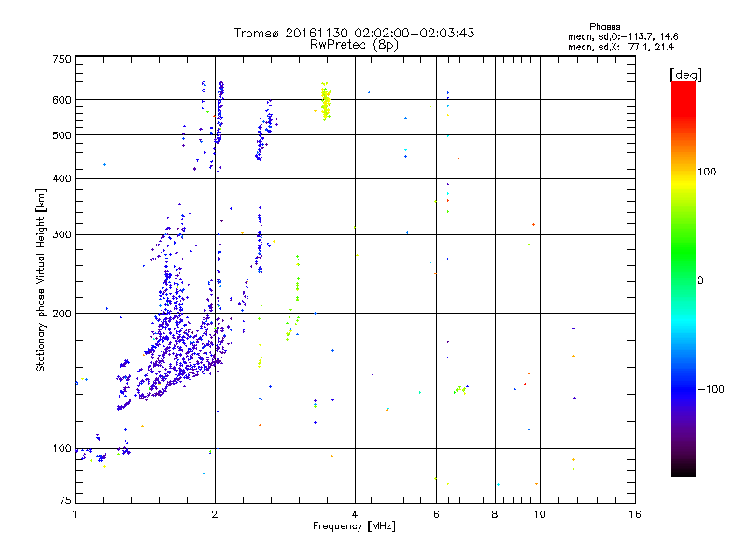Click the '-100' colorbar tick label
The width and height of the screenshot is (747, 560).
click(x=712, y=389)
